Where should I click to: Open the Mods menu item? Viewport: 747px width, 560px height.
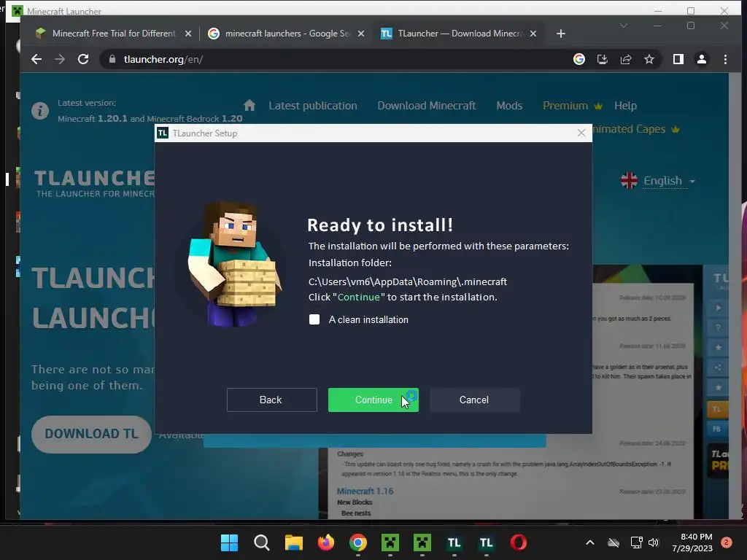pyautogui.click(x=509, y=106)
